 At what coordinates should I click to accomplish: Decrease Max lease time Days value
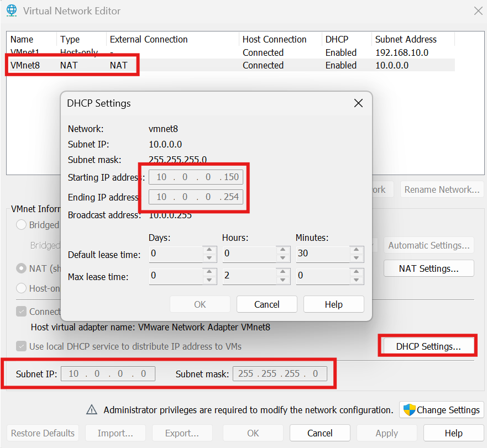(x=210, y=280)
